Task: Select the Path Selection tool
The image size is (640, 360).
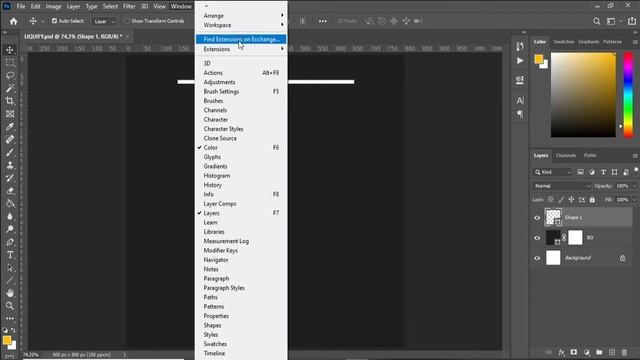Action: [x=10, y=268]
